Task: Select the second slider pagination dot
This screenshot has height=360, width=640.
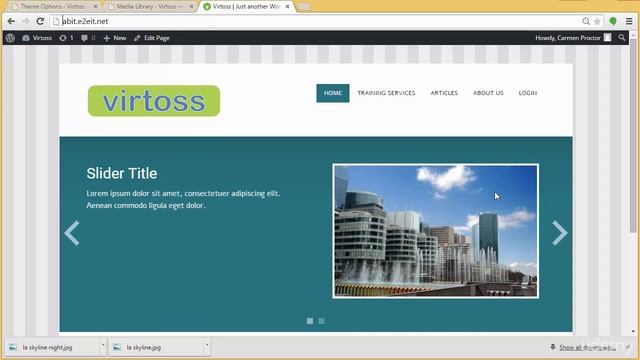Action: pos(322,321)
